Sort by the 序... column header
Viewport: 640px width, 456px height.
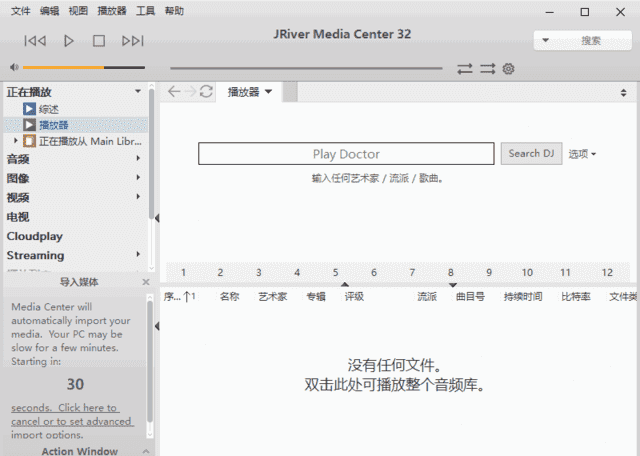tap(180, 296)
